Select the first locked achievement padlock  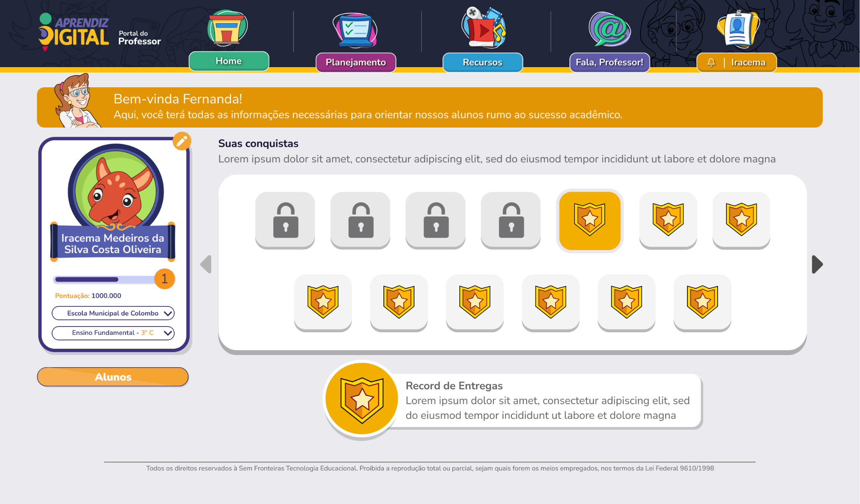coord(285,220)
